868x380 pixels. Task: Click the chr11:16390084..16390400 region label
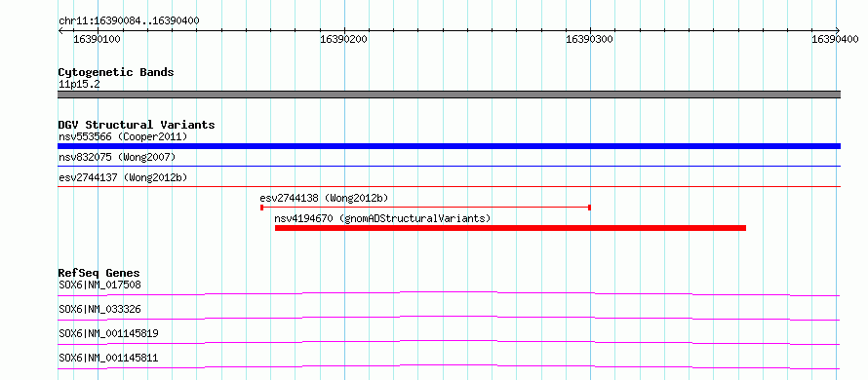(129, 20)
